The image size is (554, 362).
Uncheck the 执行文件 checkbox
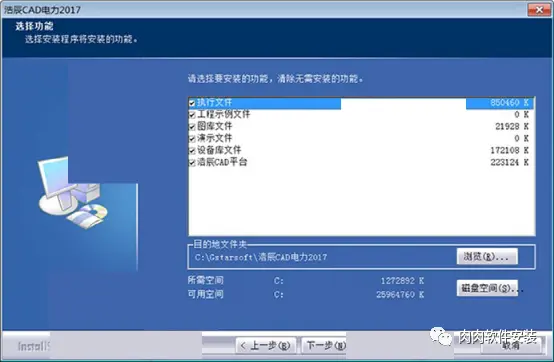(x=192, y=103)
